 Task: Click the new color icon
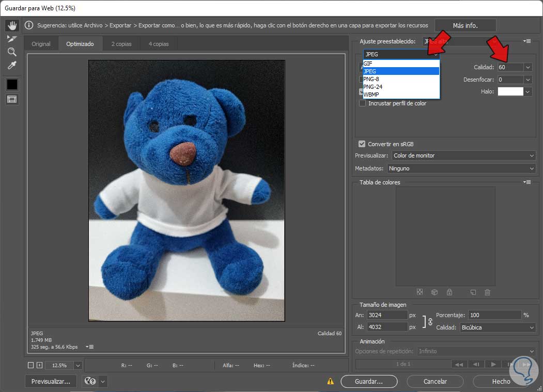(x=473, y=292)
